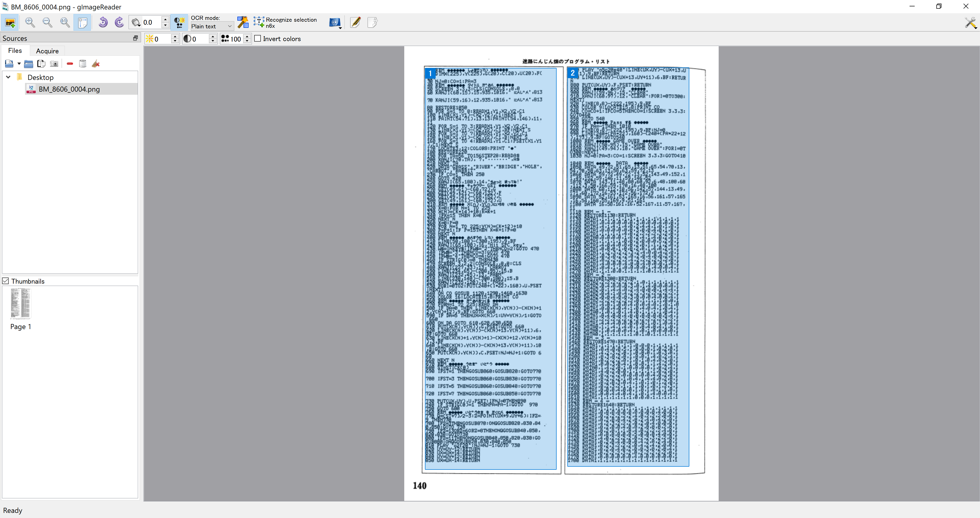Enable the Invert colors checkbox
980x518 pixels.
[x=258, y=39]
